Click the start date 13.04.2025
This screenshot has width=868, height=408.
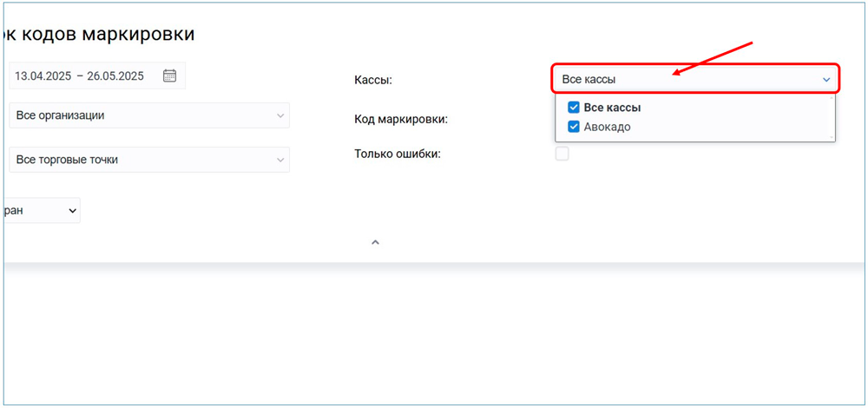(43, 76)
